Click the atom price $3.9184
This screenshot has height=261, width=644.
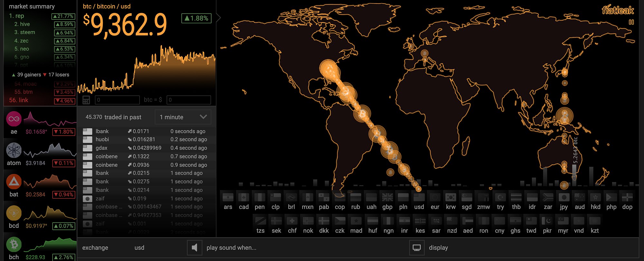[x=35, y=163]
